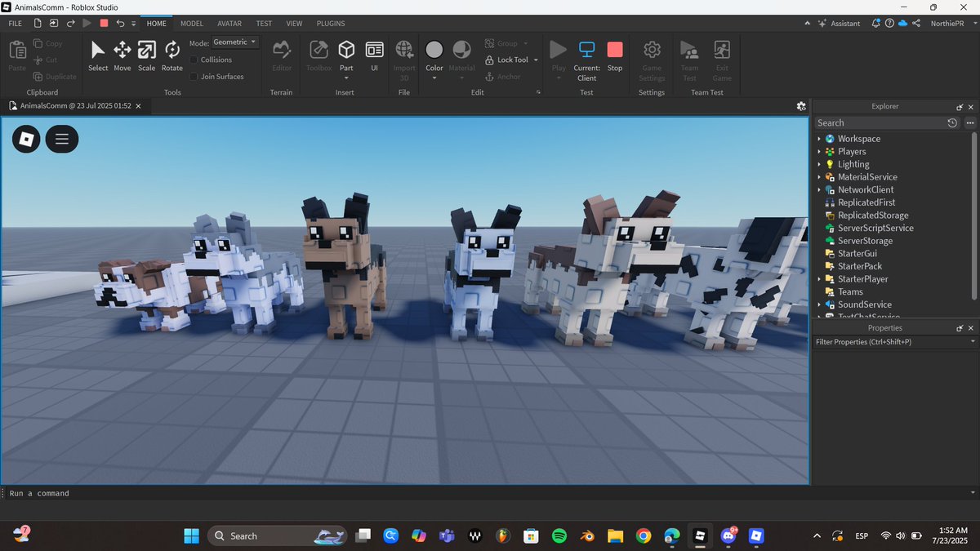980x551 pixels.
Task: Toggle the Collisions checkbox
Action: (x=194, y=60)
